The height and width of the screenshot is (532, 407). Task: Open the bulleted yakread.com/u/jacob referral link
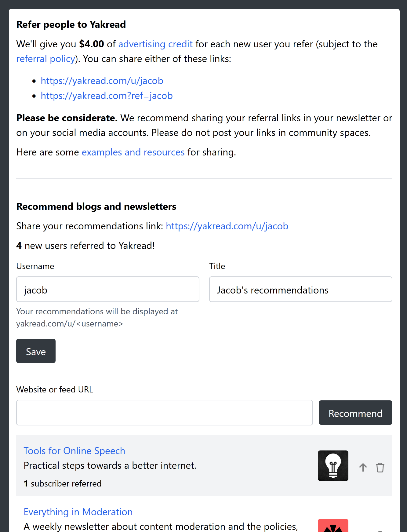tap(102, 81)
